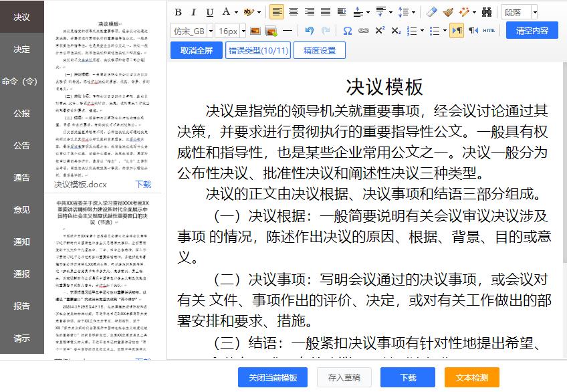567x392 pixels.
Task: Open the font color picker arrow
Action: [235, 12]
